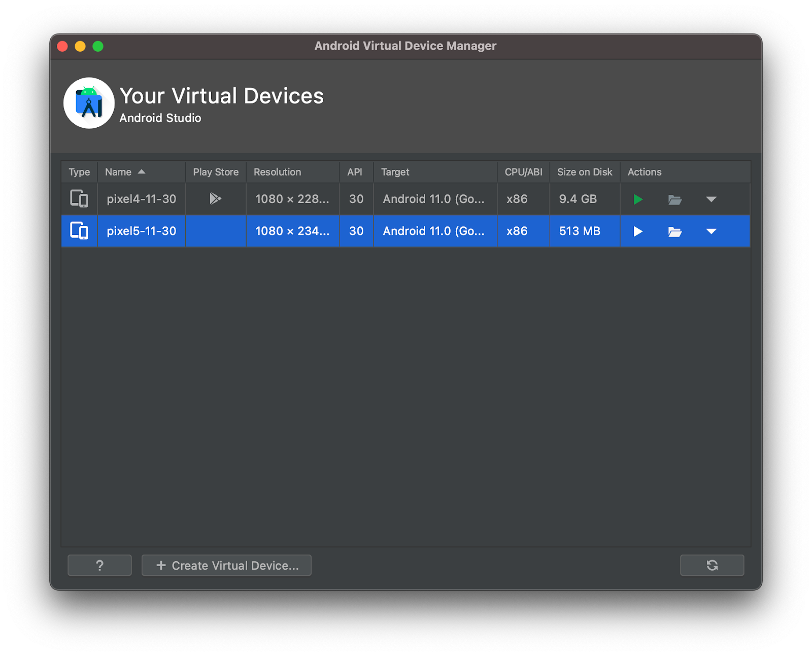Image resolution: width=812 pixels, height=656 pixels.
Task: Click the API 30 cell of pixel5-11-30
Action: [x=356, y=231]
